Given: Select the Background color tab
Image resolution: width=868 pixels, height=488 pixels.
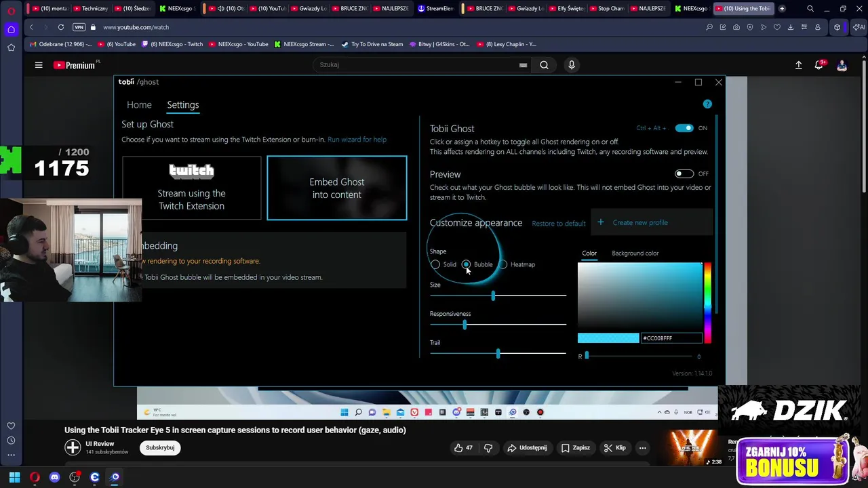Looking at the screenshot, I should [x=635, y=253].
